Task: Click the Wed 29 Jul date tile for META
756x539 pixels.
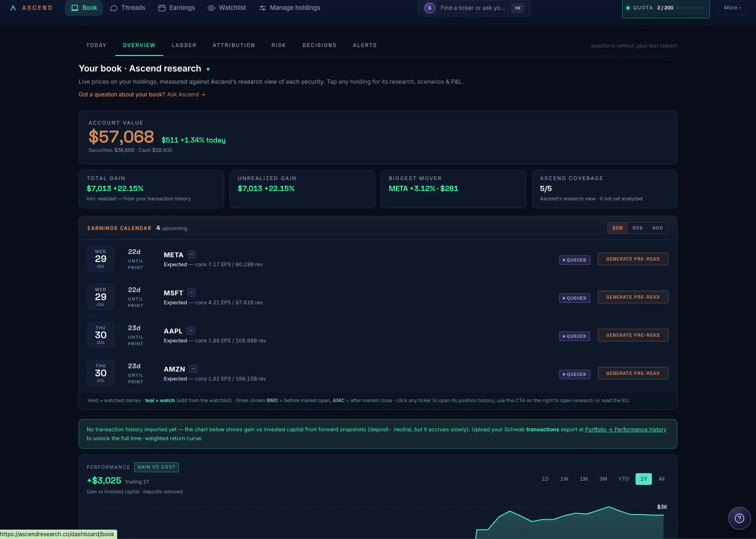Action: (101, 259)
